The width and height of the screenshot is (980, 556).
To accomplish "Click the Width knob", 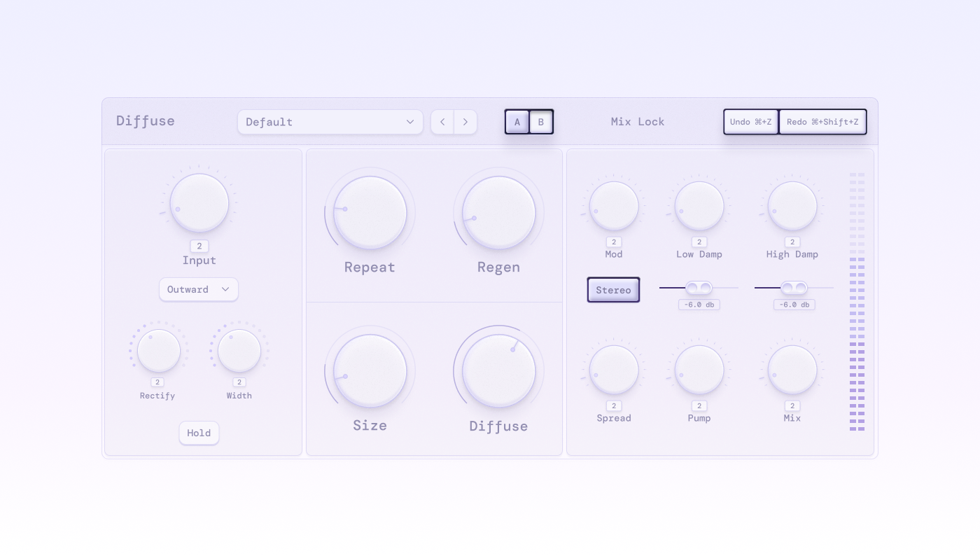I will [239, 351].
